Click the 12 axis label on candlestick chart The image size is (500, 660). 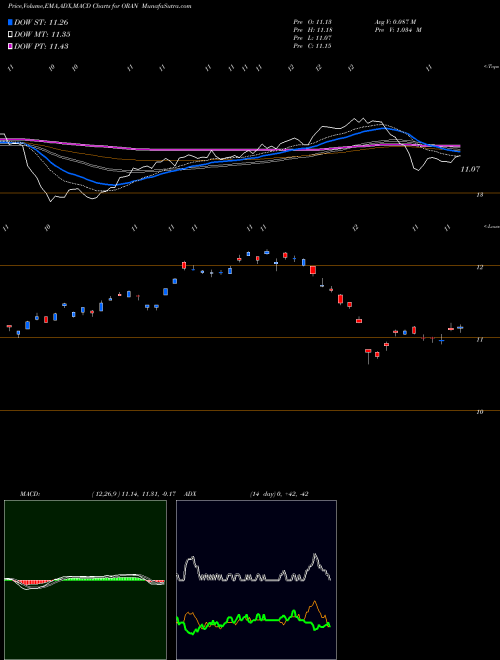[480, 267]
